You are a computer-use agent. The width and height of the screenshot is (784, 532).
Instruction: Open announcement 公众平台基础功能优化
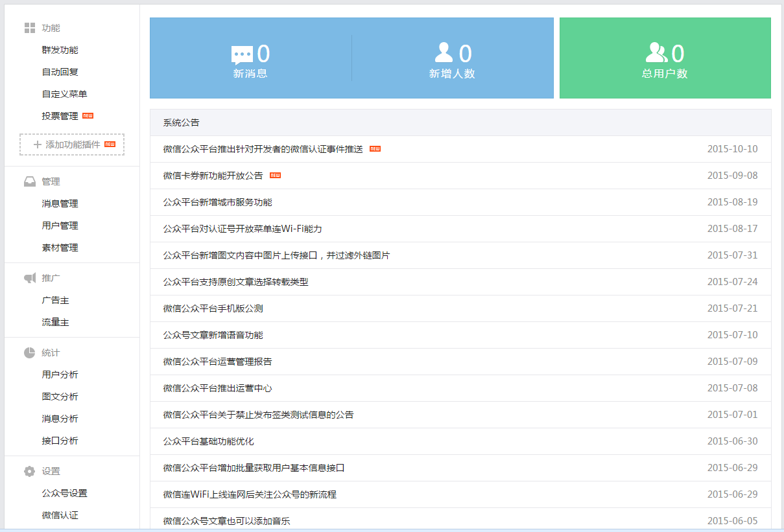[x=208, y=441]
